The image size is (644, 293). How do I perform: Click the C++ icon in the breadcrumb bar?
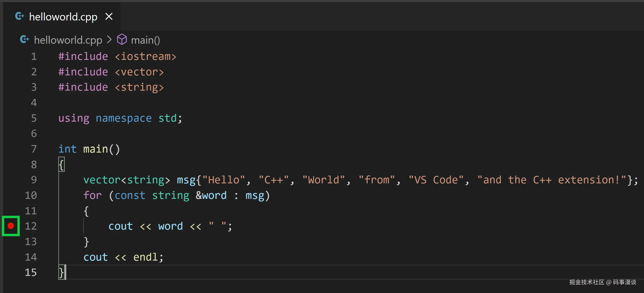(x=24, y=39)
